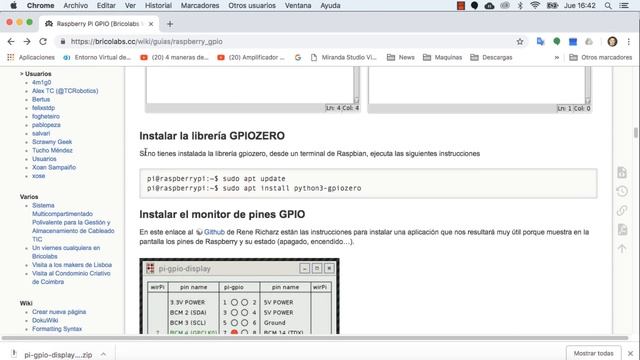The image size is (640, 360).
Task: Bookmark this page with the star
Action: [x=520, y=42]
